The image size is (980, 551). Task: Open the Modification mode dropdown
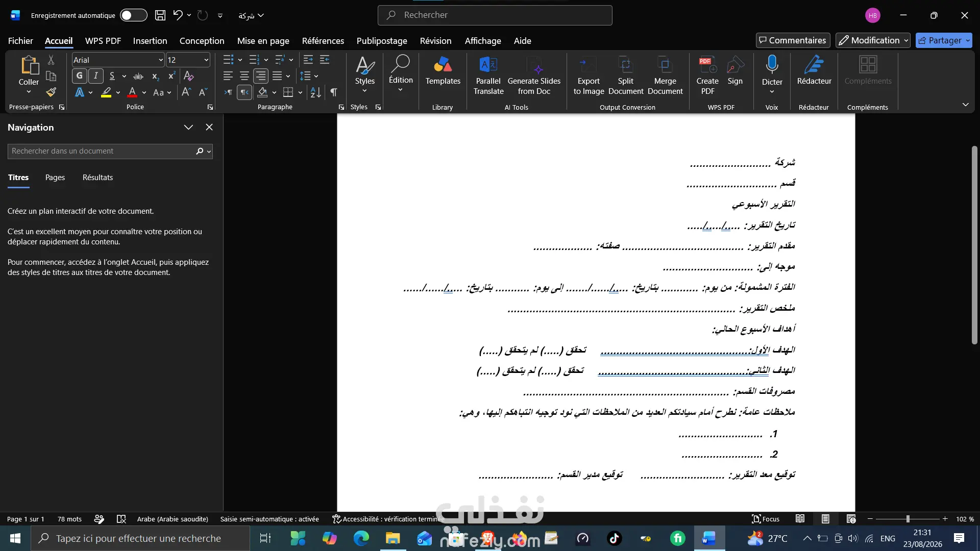(873, 40)
